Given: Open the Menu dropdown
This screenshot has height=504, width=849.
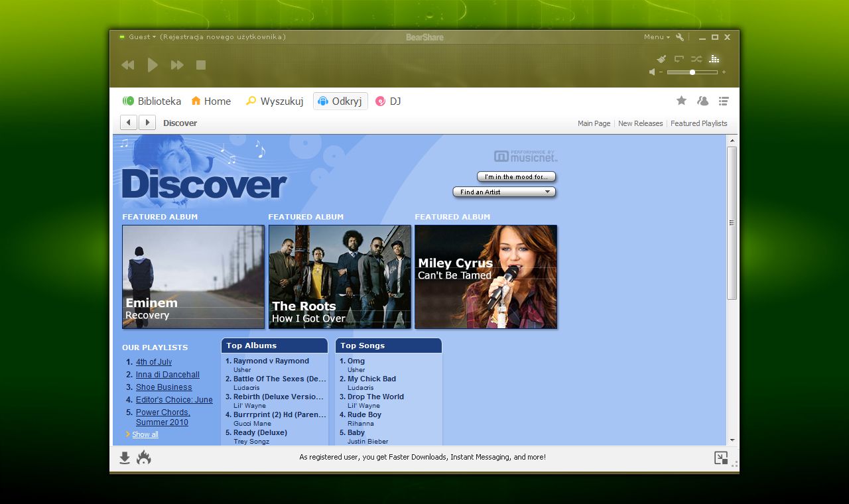Looking at the screenshot, I should pos(657,37).
